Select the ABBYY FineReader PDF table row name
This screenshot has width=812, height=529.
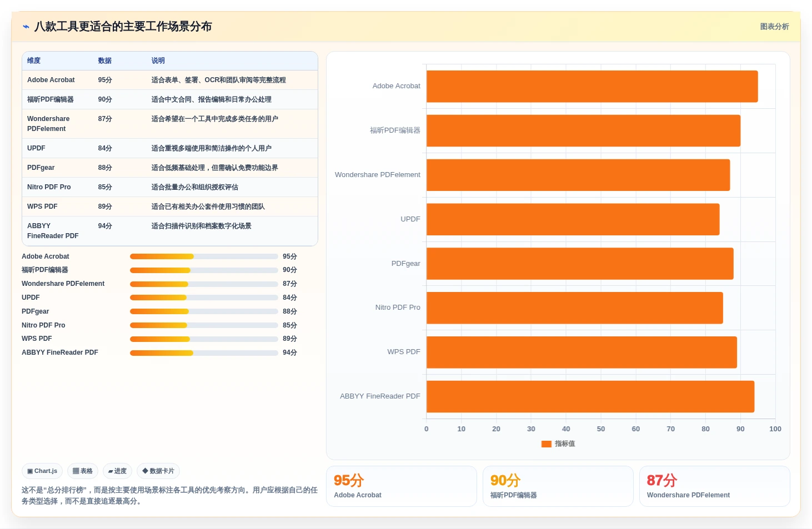click(53, 231)
